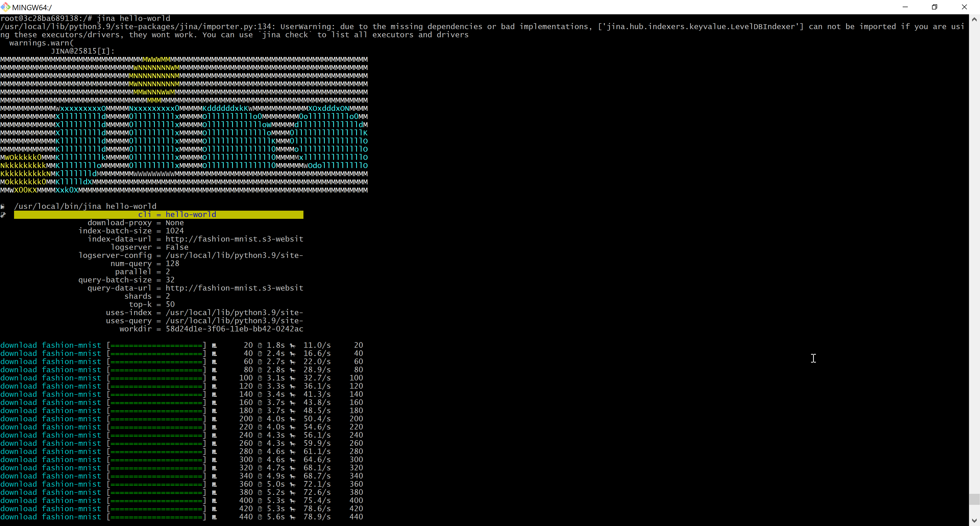The width and height of the screenshot is (980, 526).
Task: Click the document icon on the 440 row
Action: pos(214,517)
